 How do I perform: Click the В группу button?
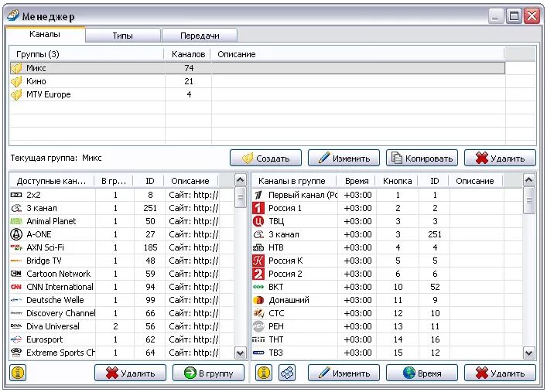[x=208, y=373]
